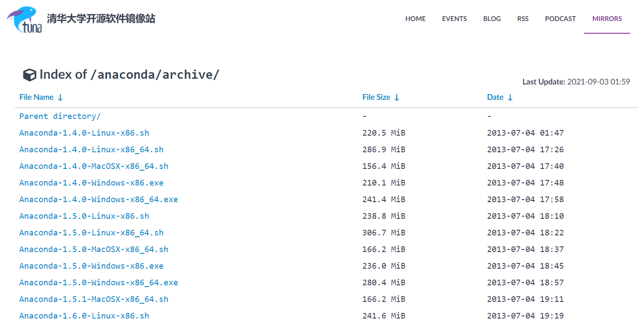The width and height of the screenshot is (644, 326).
Task: Download Anaconda-1.5.0-MacOSX-x86_64.sh
Action: [x=94, y=249]
